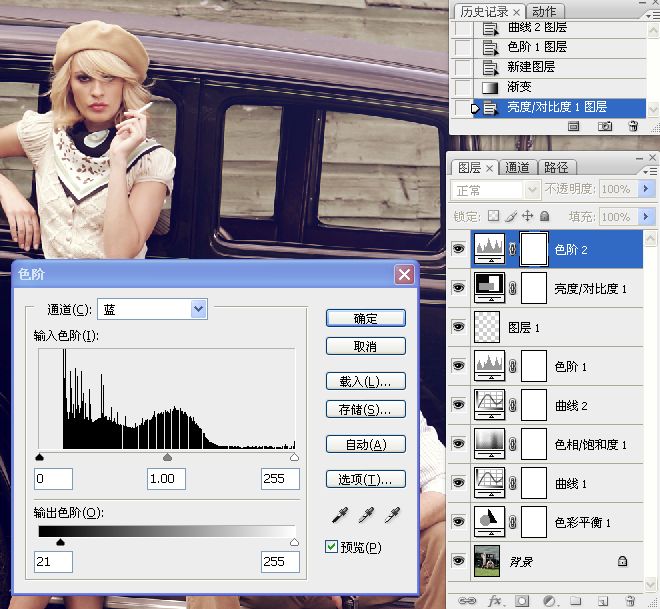
Task: Click the camera new snapshot icon in History
Action: [605, 126]
